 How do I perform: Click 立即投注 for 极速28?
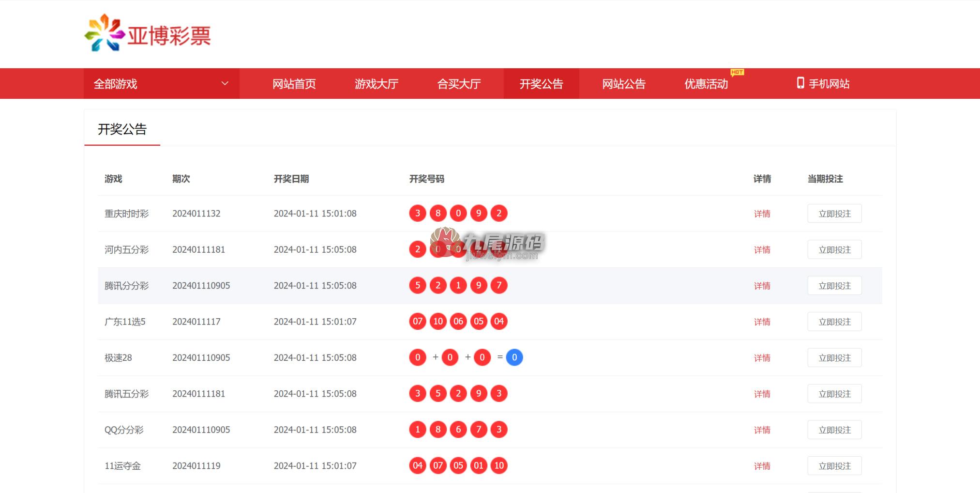point(834,358)
